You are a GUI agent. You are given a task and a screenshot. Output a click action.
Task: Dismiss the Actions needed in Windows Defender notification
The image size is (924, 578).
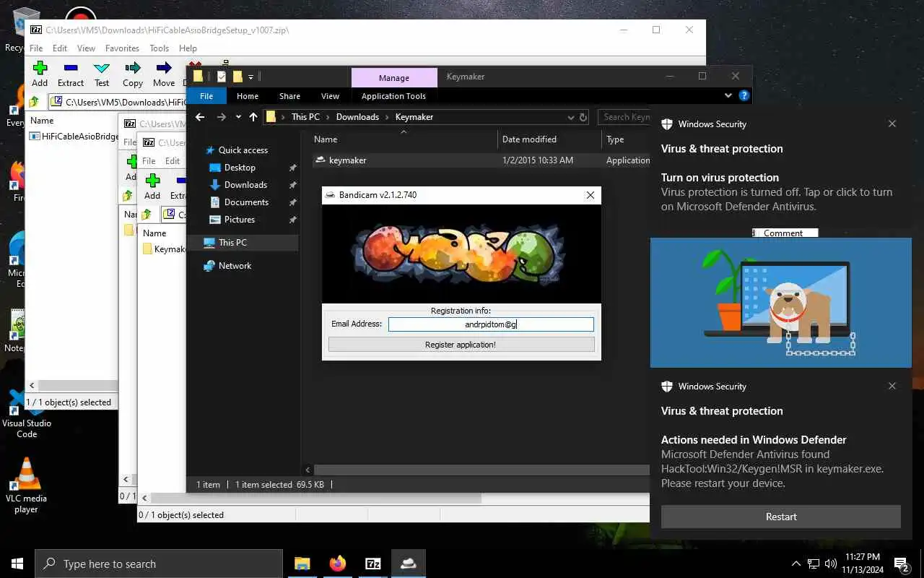(892, 386)
